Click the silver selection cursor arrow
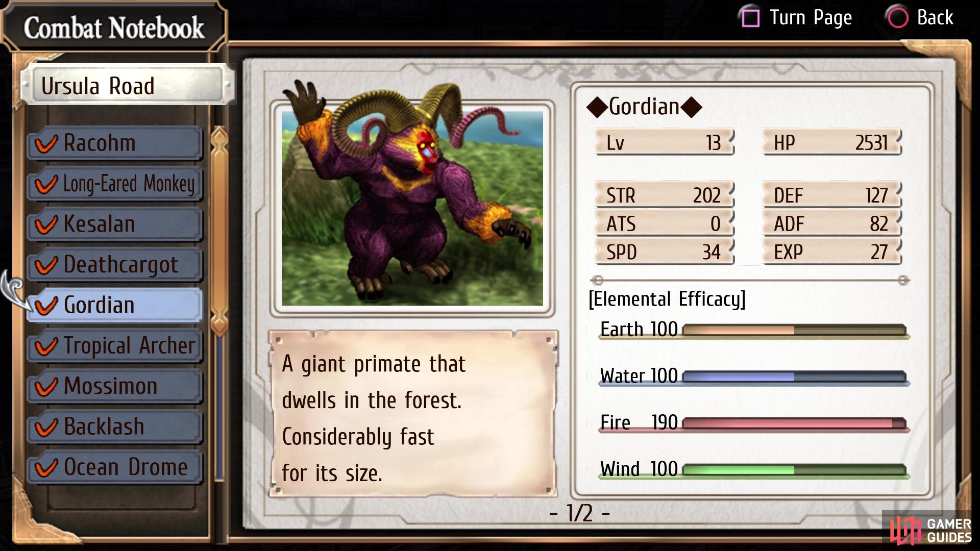 click(x=15, y=291)
